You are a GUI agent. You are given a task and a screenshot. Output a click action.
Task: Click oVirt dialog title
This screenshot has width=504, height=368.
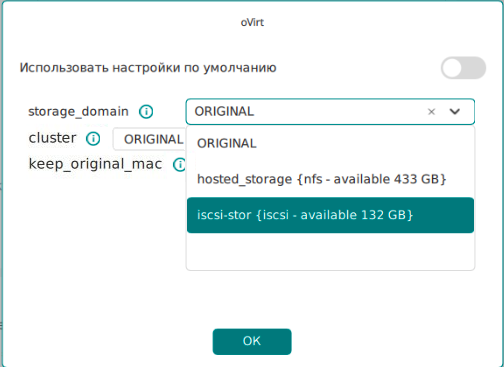coord(252,22)
